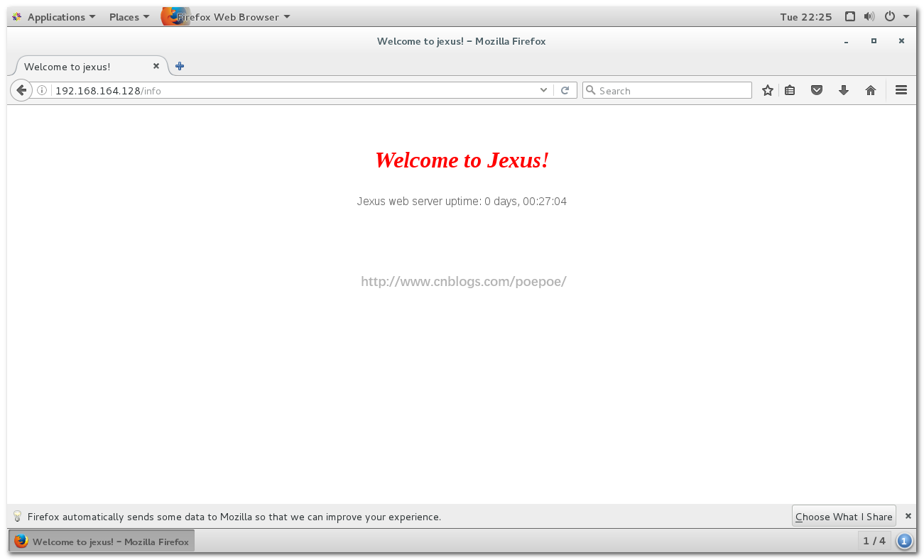Save page to Pocket
924x560 pixels.
point(817,90)
